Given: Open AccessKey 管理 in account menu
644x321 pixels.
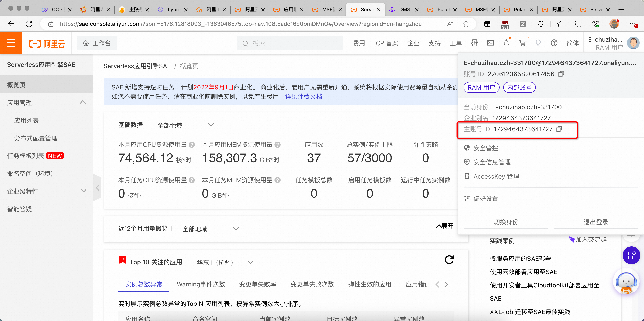Looking at the screenshot, I should (x=496, y=176).
